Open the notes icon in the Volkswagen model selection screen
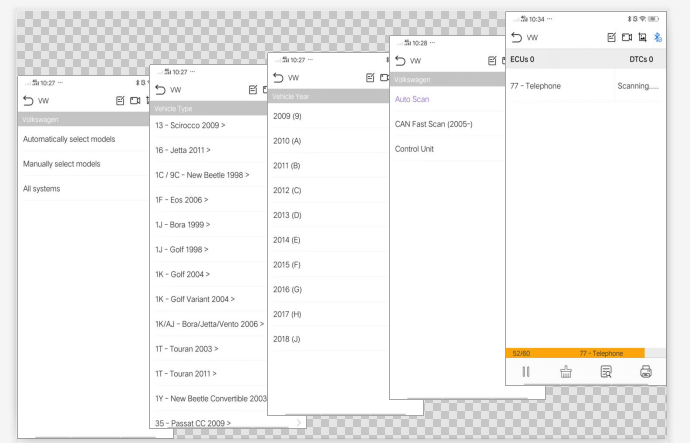Screen dimensions: 690x443 [120, 101]
